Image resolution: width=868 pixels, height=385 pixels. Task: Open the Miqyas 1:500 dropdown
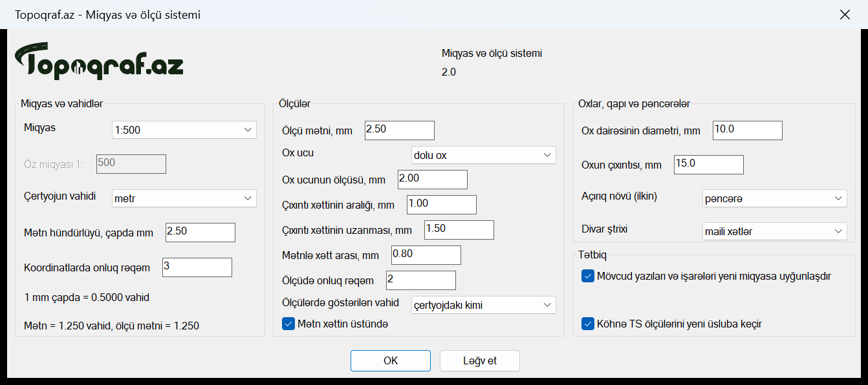[184, 130]
